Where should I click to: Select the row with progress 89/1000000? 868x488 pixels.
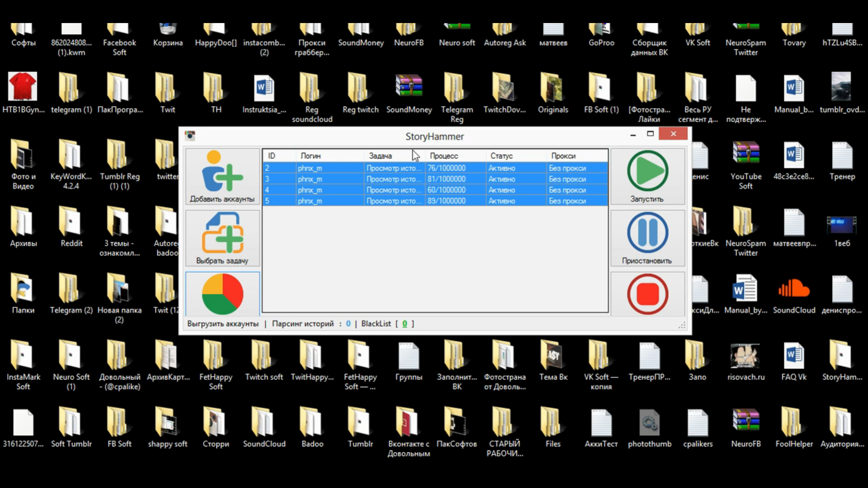tap(446, 201)
